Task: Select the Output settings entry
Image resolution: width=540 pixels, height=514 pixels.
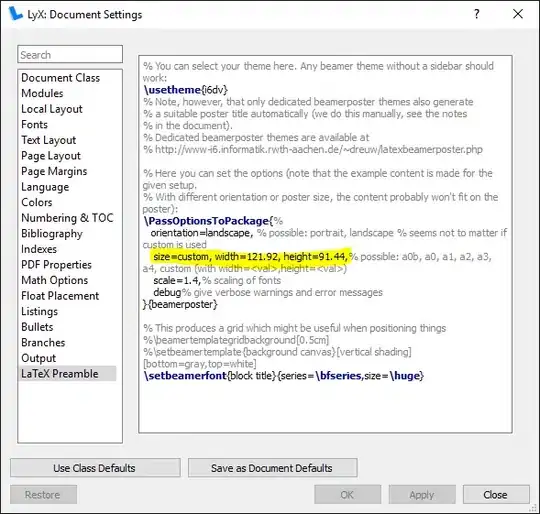Action: pyautogui.click(x=39, y=358)
